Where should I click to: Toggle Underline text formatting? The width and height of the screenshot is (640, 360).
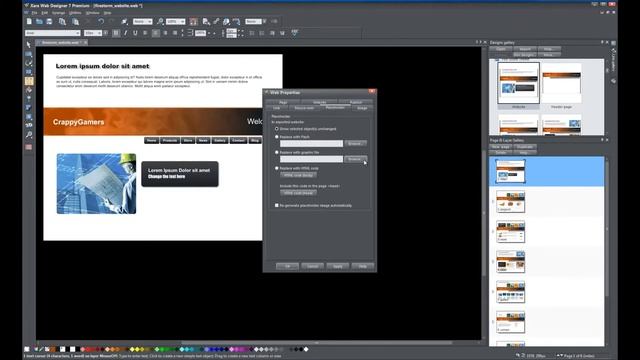point(135,33)
